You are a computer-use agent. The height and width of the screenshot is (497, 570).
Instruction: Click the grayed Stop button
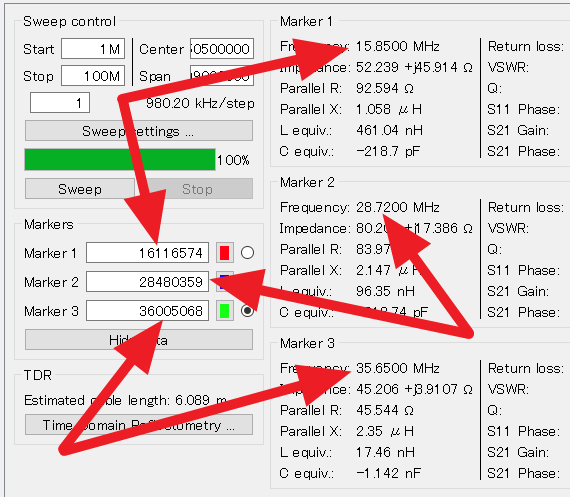[x=197, y=189]
